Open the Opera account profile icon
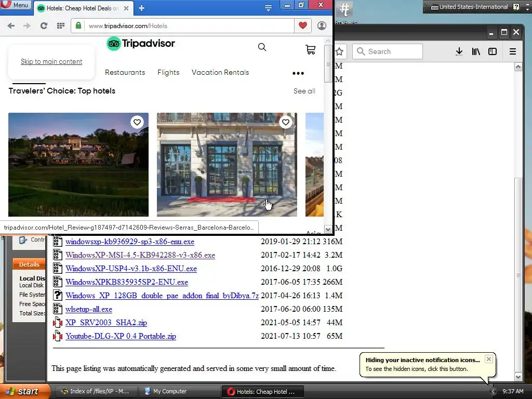 (x=322, y=25)
